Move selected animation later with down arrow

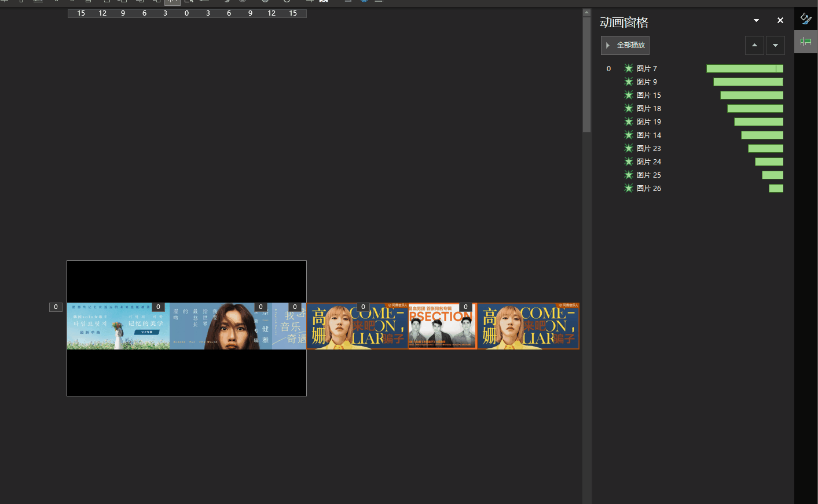tap(775, 45)
